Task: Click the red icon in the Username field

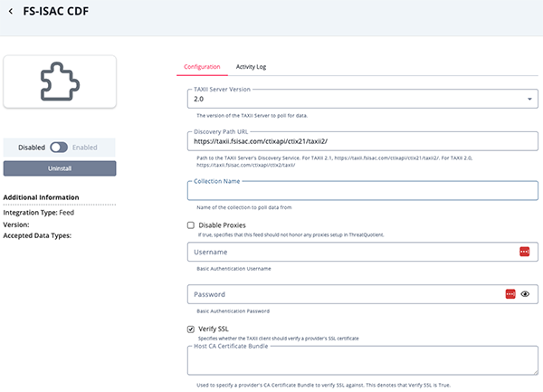Action: [524, 252]
